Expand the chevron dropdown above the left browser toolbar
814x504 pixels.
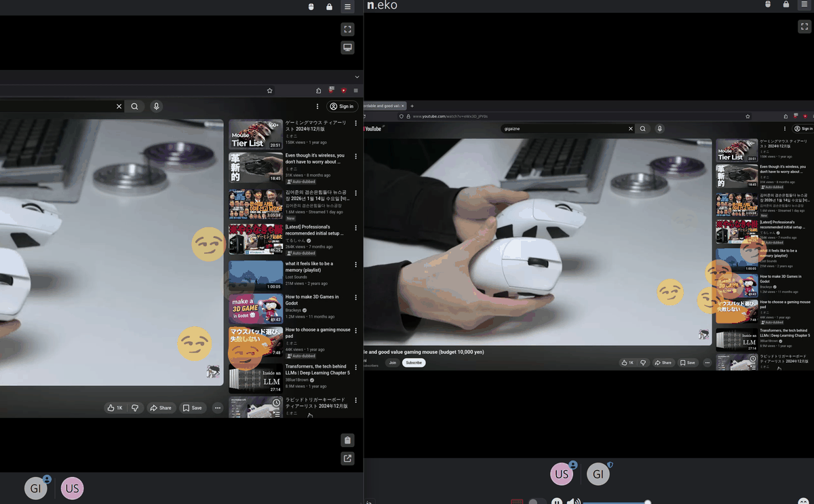tap(357, 77)
